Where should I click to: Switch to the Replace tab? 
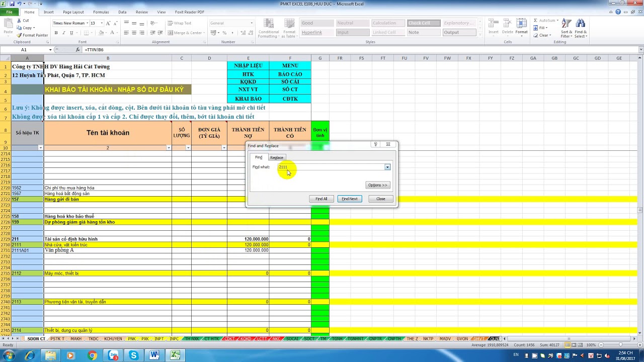pyautogui.click(x=277, y=157)
